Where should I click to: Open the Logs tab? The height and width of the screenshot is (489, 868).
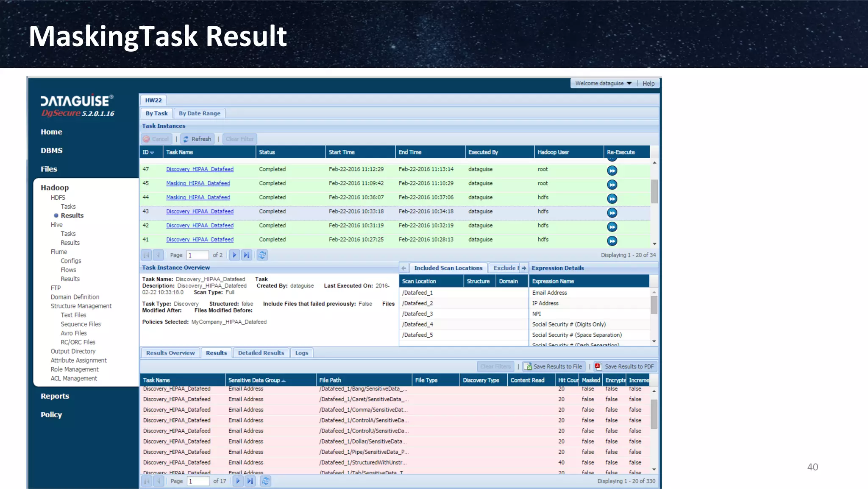tap(302, 353)
